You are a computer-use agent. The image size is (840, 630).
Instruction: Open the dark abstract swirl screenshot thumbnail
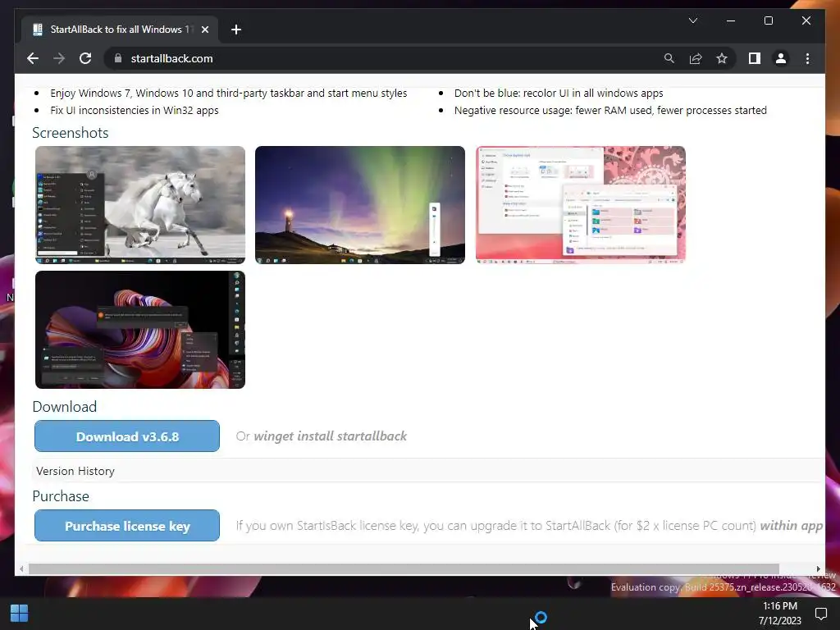[x=140, y=330]
